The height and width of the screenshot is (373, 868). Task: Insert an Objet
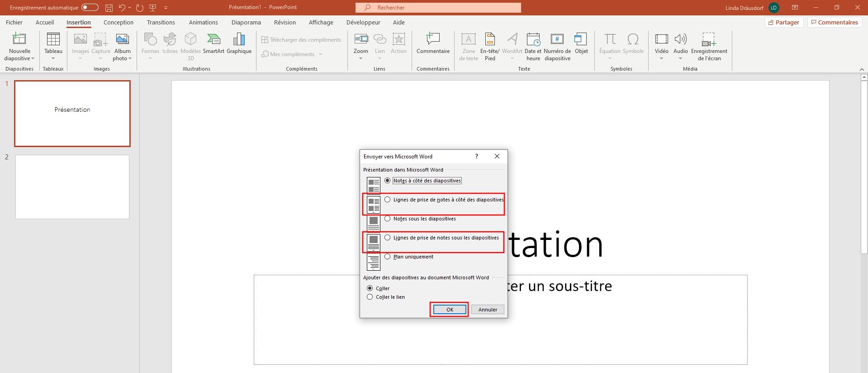tap(581, 43)
